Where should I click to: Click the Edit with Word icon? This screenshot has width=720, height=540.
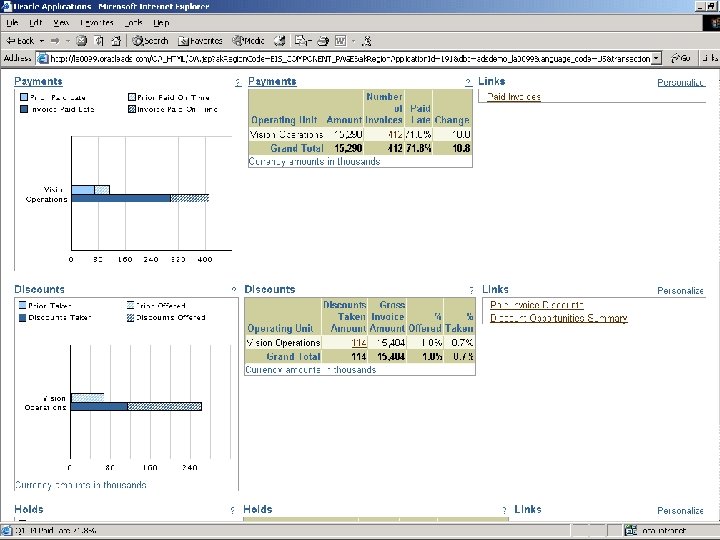pos(340,41)
